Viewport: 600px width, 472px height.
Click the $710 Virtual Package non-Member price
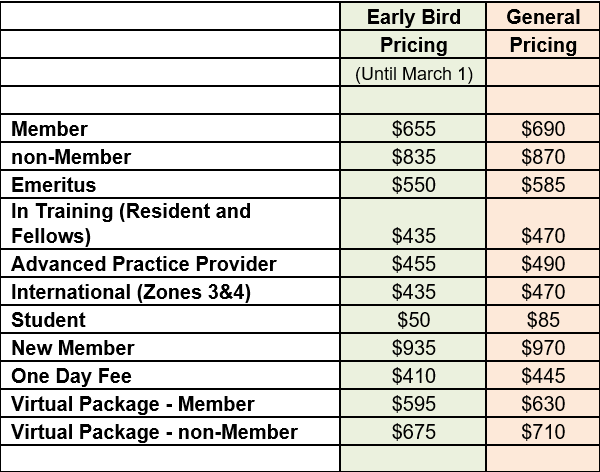543,431
